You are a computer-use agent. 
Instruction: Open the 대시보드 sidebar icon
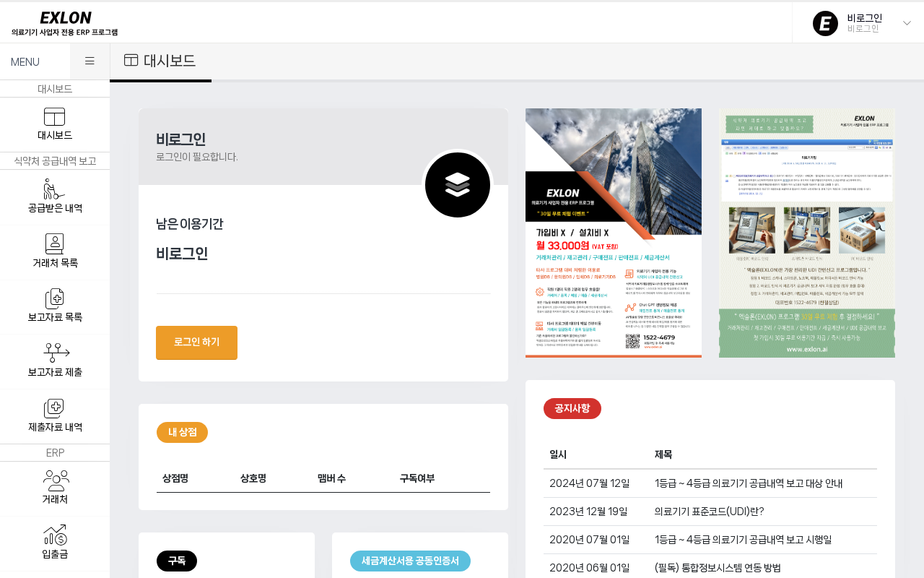tap(55, 116)
